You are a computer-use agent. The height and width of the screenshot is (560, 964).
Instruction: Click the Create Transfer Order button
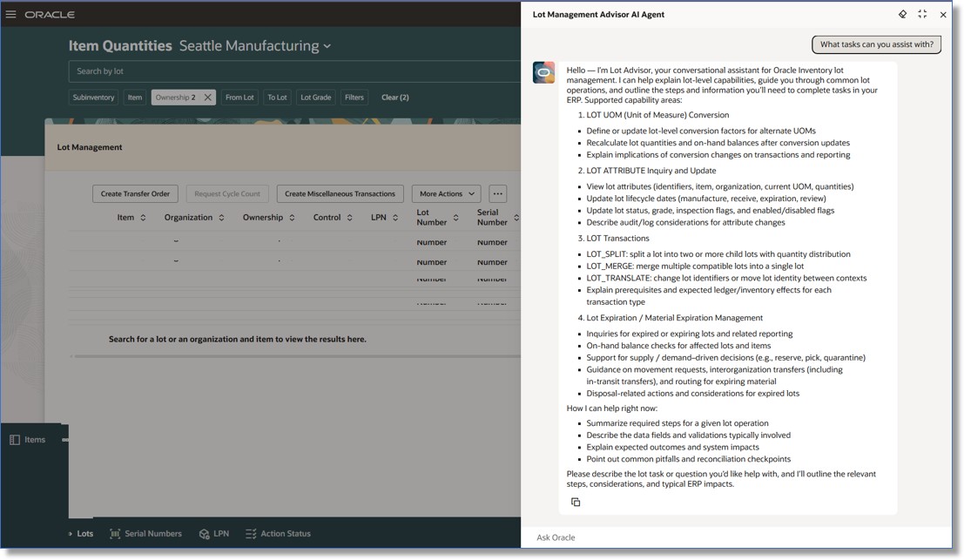(x=135, y=193)
